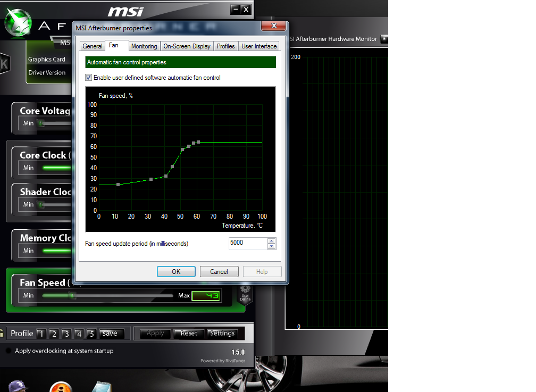Click the version number "1.5.0"
Viewport: 536px width, 392px height.
point(238,352)
